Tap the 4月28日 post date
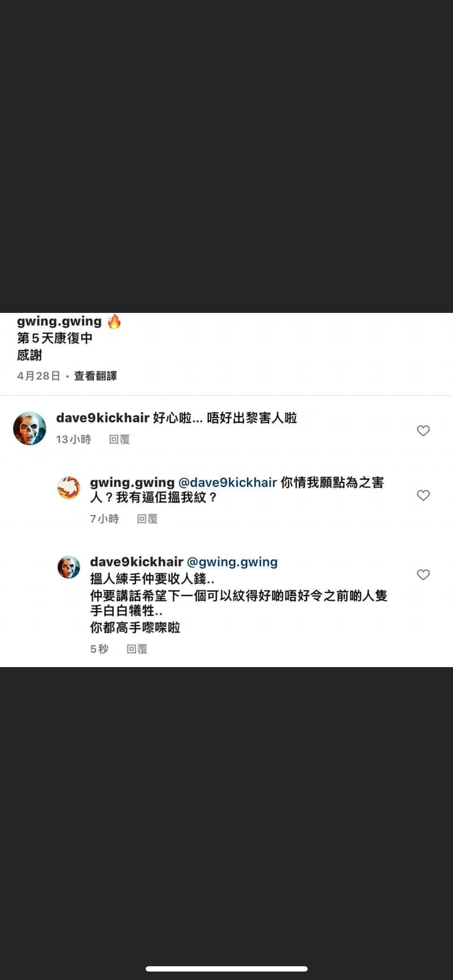Screen dimensions: 453x980 (39, 376)
